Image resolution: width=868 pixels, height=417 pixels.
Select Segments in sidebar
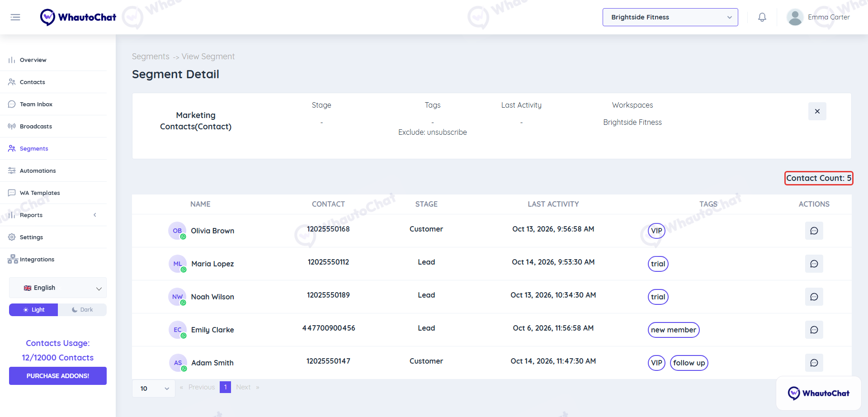coord(53,148)
